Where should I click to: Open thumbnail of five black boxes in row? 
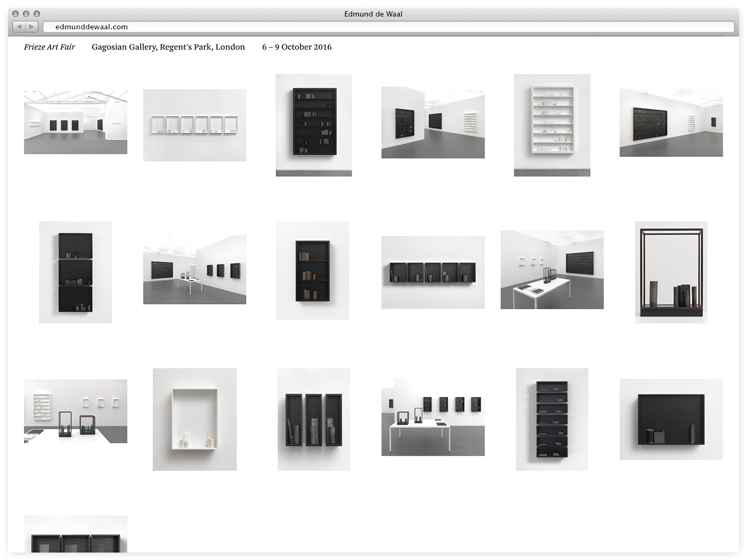[433, 272]
